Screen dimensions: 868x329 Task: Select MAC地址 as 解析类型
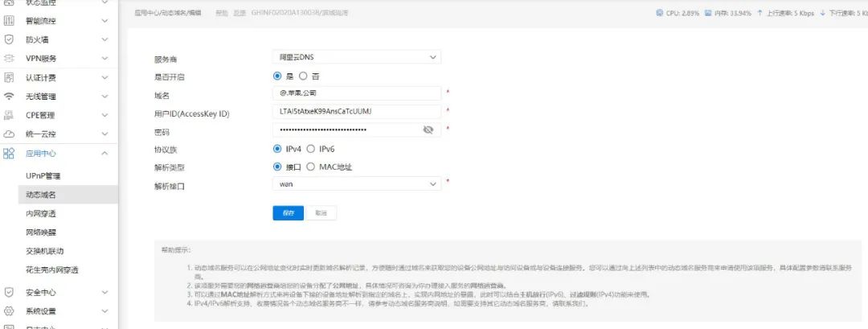point(310,167)
